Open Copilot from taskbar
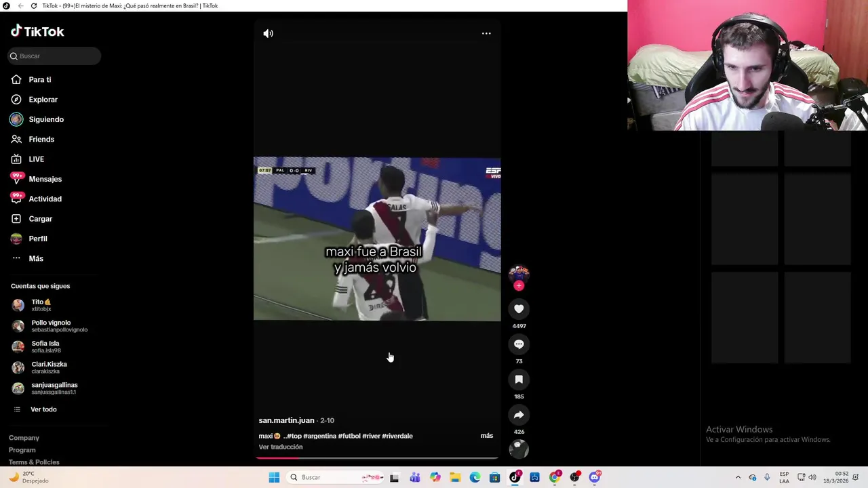This screenshot has width=868, height=488. [x=435, y=477]
